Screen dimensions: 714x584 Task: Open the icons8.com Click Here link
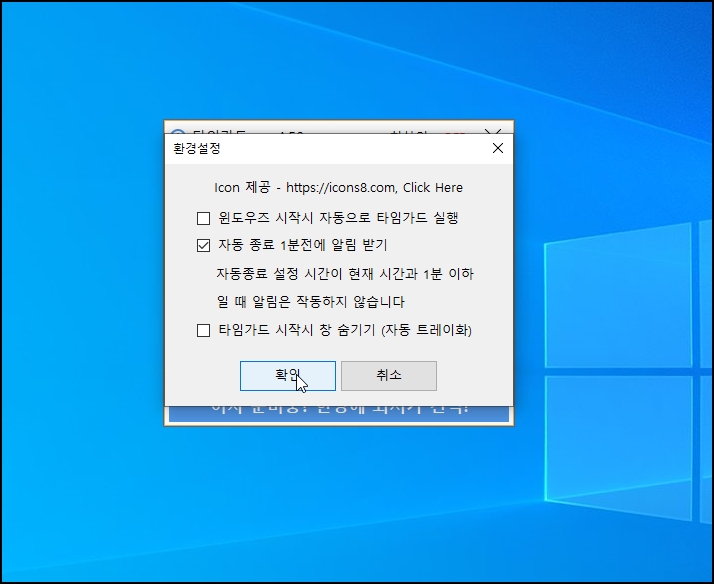click(x=338, y=188)
